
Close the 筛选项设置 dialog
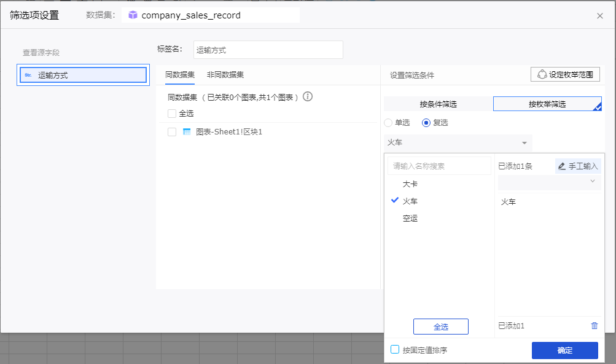(x=599, y=16)
